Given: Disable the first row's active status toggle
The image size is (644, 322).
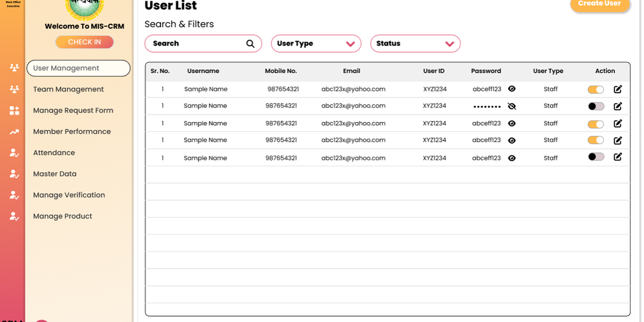Looking at the screenshot, I should tap(596, 90).
